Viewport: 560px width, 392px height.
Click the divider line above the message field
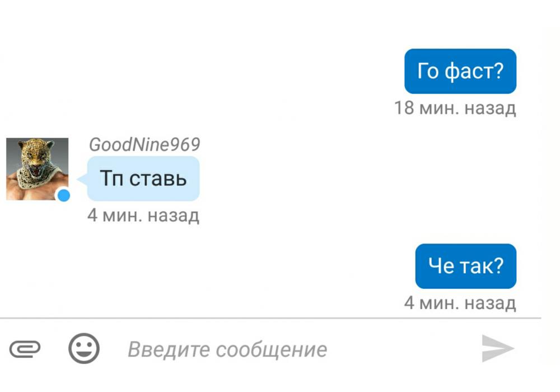[269, 319]
